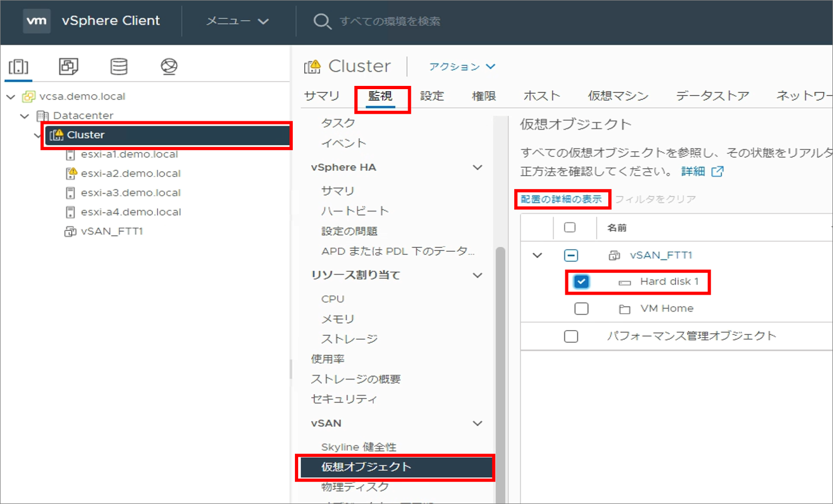The image size is (833, 504).
Task: Select esxi-a2.demo.local in the tree
Action: [x=131, y=173]
